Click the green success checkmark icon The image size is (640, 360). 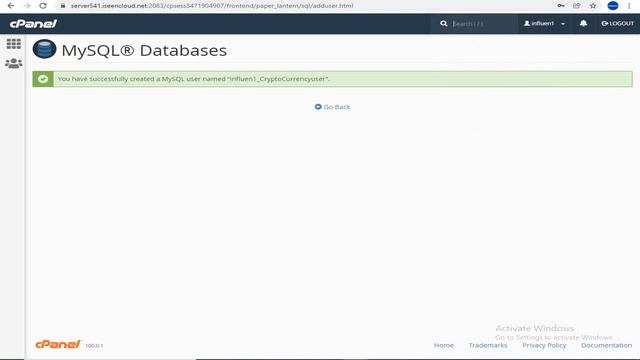point(43,79)
